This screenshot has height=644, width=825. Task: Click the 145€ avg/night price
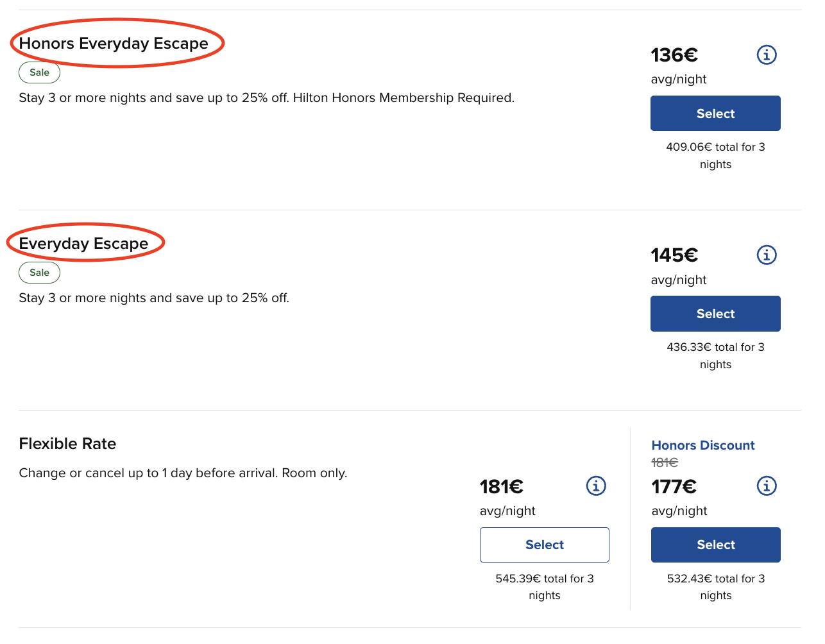point(674,255)
